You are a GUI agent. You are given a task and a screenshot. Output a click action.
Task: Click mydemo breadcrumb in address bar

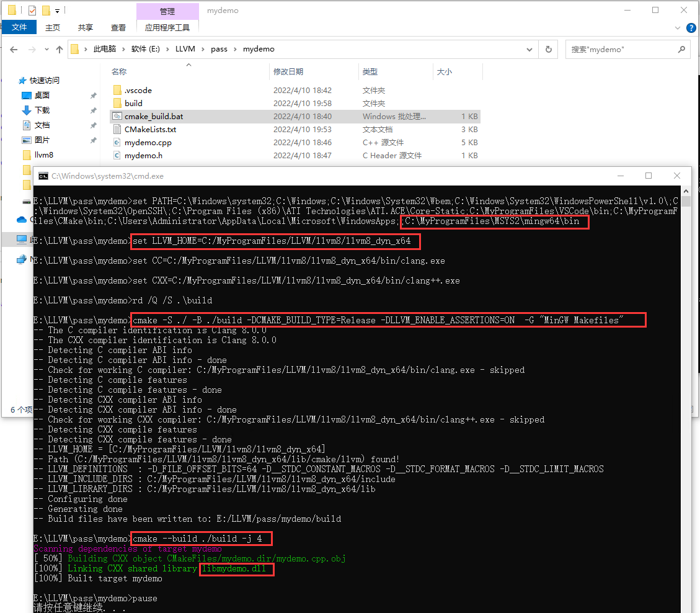tap(259, 49)
